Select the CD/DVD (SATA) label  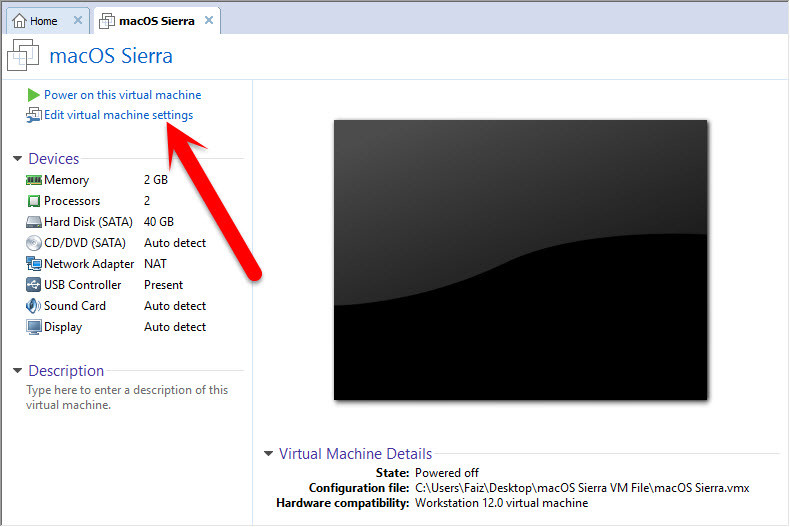click(x=85, y=243)
